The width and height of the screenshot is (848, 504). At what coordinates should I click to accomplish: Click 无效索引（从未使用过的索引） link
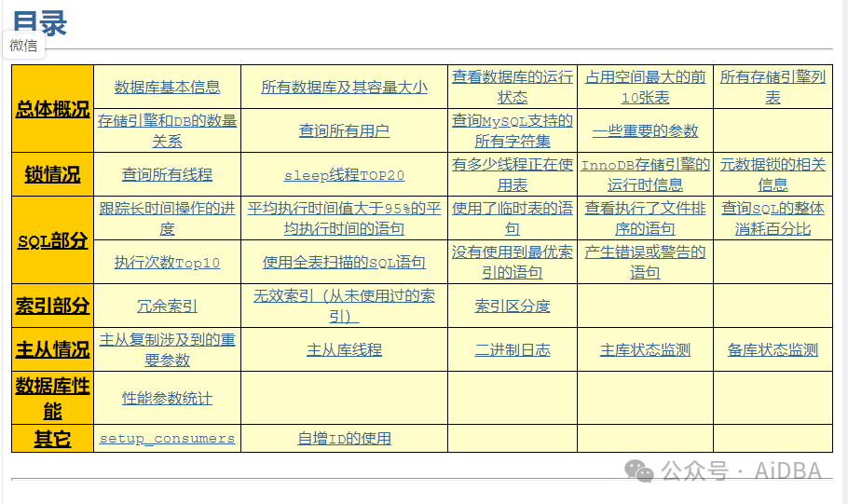point(344,306)
